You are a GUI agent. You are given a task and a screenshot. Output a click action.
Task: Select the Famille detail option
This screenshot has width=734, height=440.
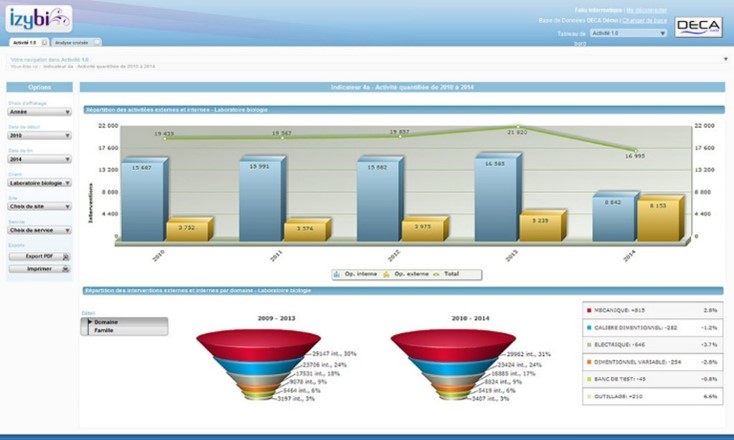click(x=103, y=330)
